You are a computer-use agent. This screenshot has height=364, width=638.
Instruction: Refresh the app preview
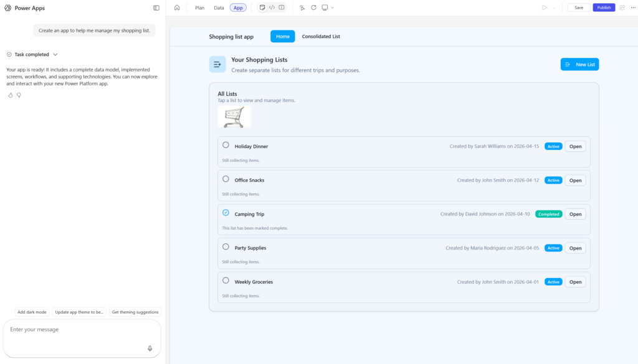[x=314, y=7]
